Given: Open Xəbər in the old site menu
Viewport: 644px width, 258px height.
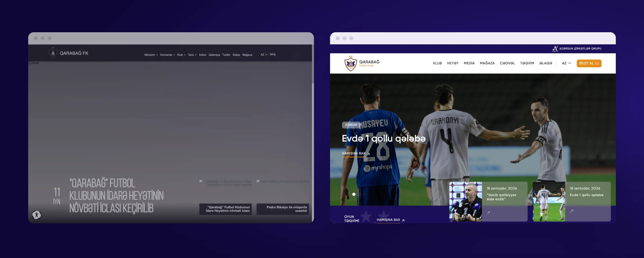Looking at the screenshot, I should (203, 55).
